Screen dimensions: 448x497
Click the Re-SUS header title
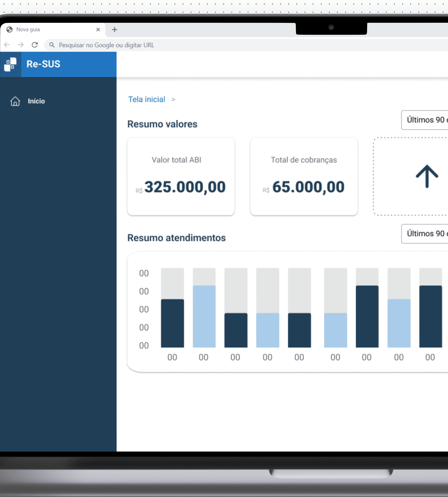coord(43,64)
